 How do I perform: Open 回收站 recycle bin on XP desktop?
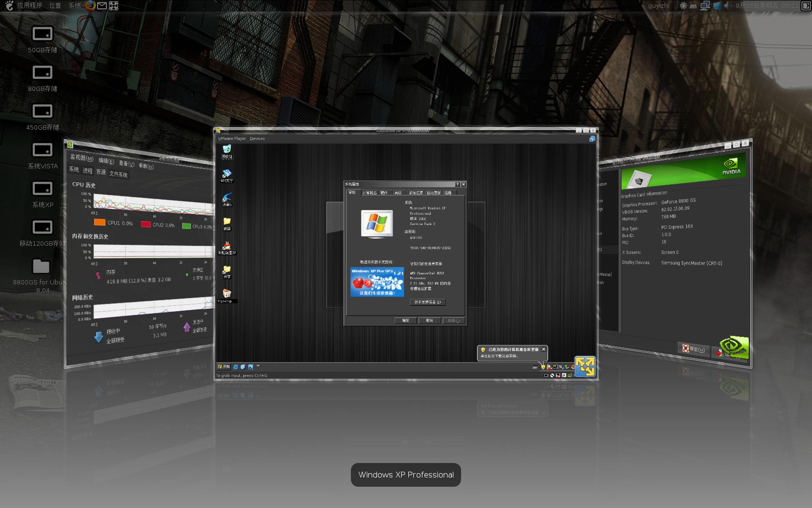click(227, 151)
